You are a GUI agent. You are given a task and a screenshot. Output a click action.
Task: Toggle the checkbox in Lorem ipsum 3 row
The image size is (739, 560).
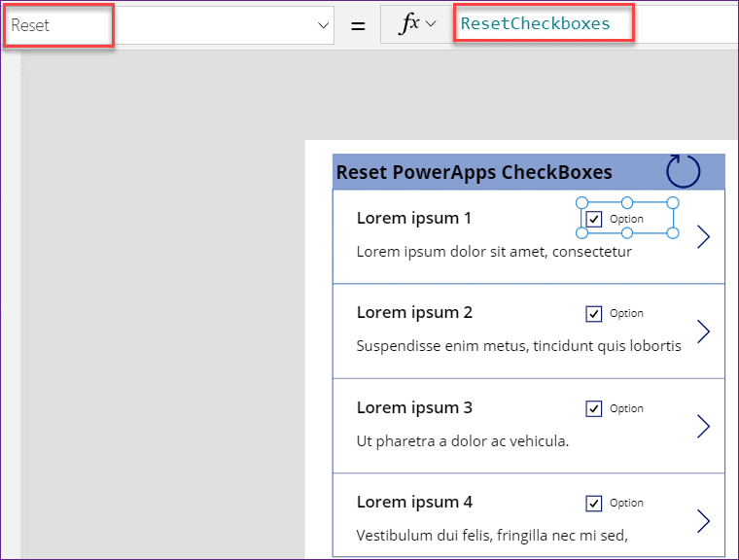point(593,408)
